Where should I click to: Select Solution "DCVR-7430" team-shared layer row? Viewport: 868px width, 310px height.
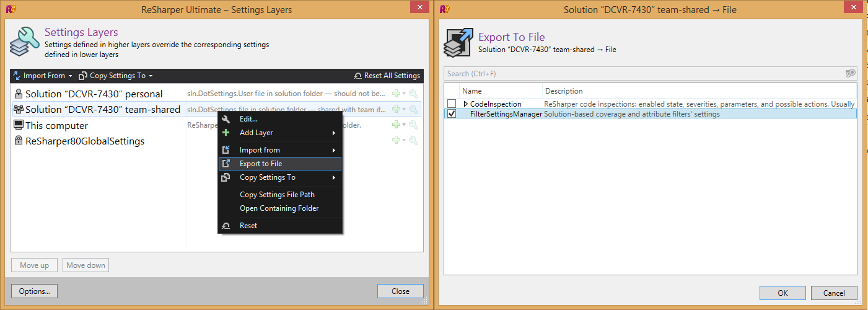(217, 109)
